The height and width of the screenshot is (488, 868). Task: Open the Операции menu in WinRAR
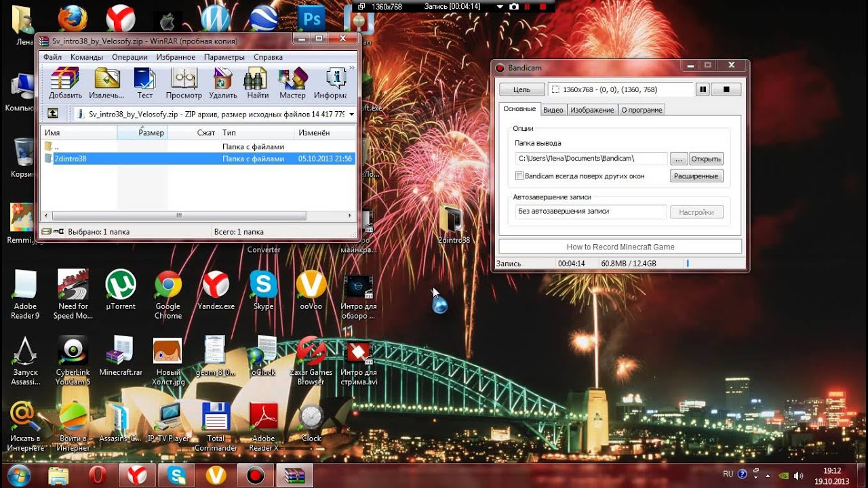pos(130,57)
